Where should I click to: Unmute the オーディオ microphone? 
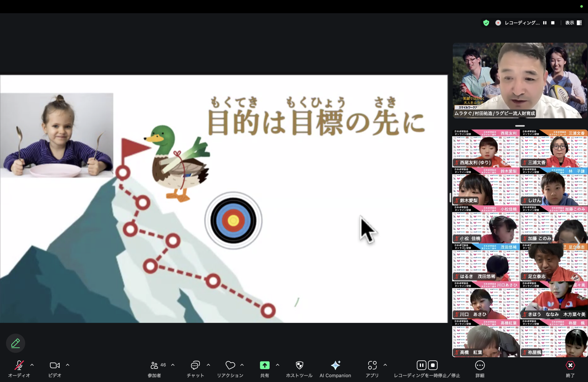coord(19,365)
